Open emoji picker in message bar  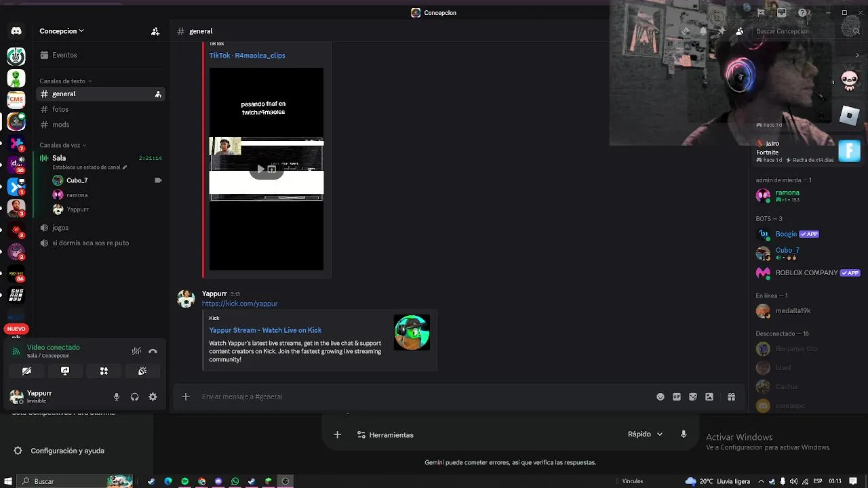pyautogui.click(x=660, y=397)
